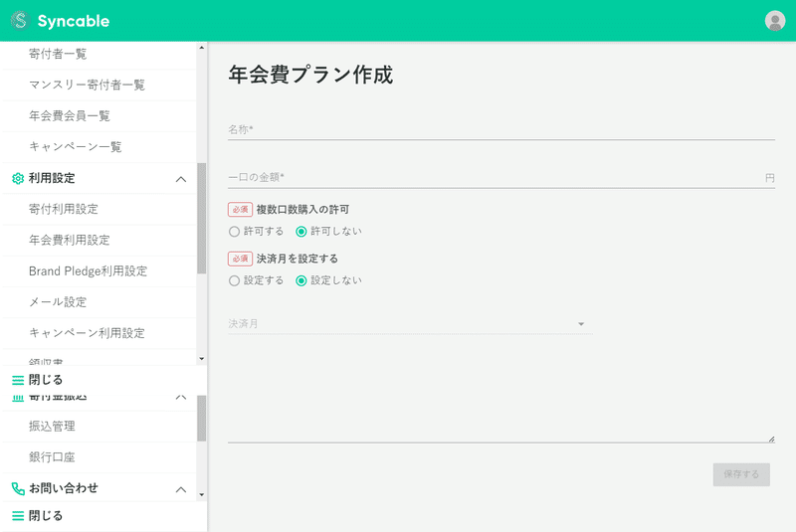The height and width of the screenshot is (532, 796).
Task: Click the お問い合わせ phone icon
Action: pos(18,488)
